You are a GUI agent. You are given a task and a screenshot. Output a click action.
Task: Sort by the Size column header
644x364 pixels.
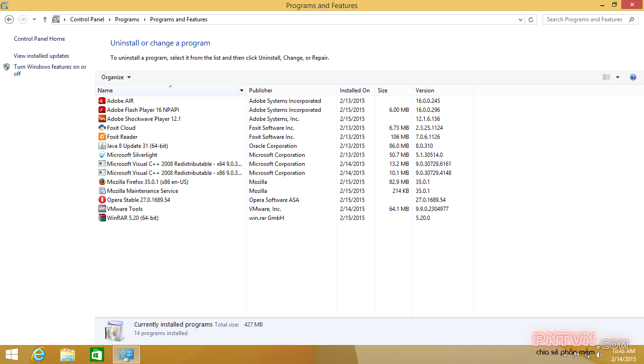pos(394,91)
